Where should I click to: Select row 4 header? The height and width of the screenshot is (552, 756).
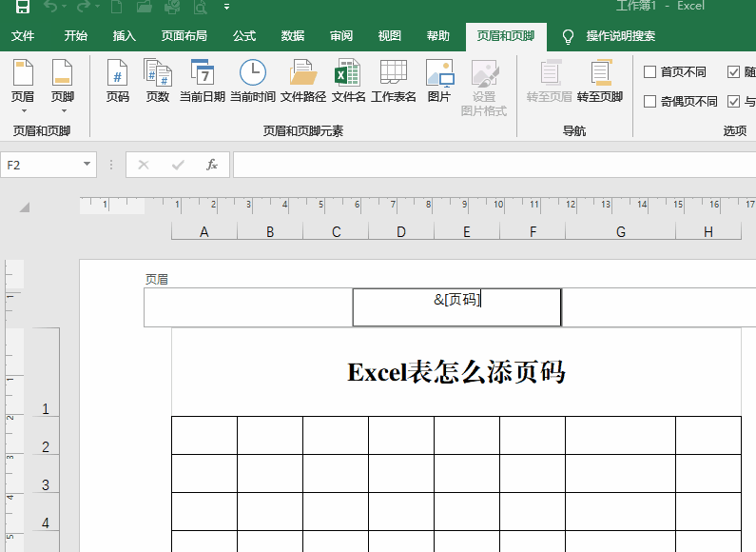(46, 511)
